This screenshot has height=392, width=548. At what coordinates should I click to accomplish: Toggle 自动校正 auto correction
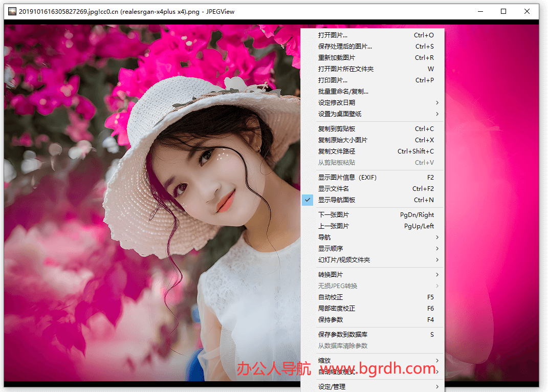click(x=331, y=297)
